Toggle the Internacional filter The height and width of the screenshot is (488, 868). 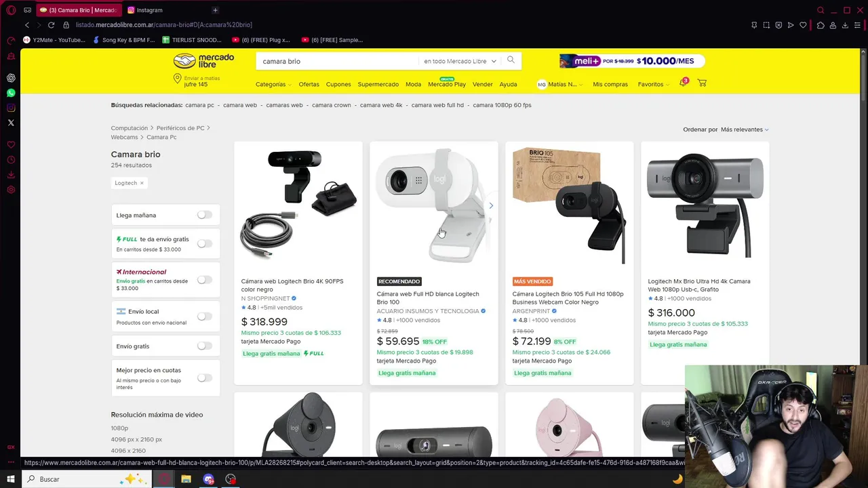[x=204, y=280]
